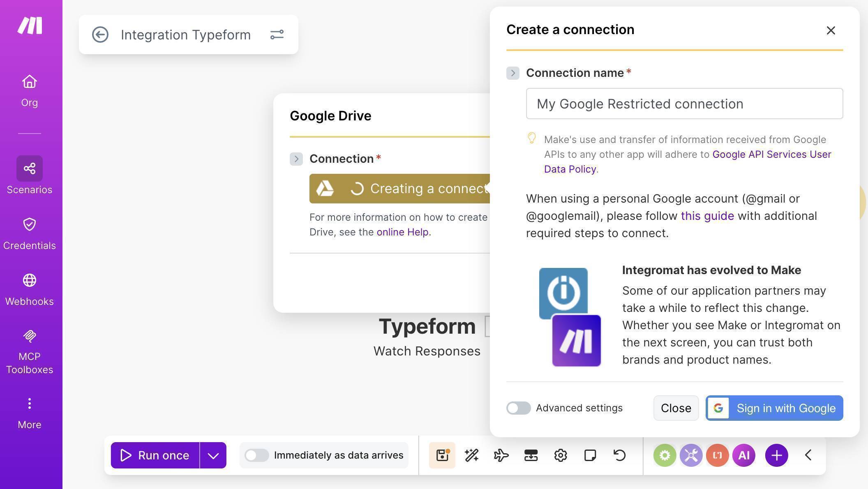Click Sign in with Google

tap(774, 408)
